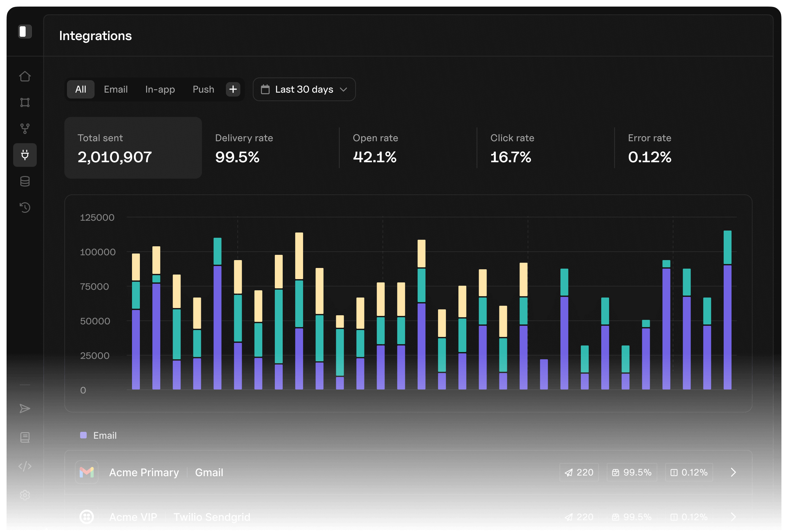This screenshot has width=788, height=532.
Task: Click the history clock icon
Action: coord(25,208)
